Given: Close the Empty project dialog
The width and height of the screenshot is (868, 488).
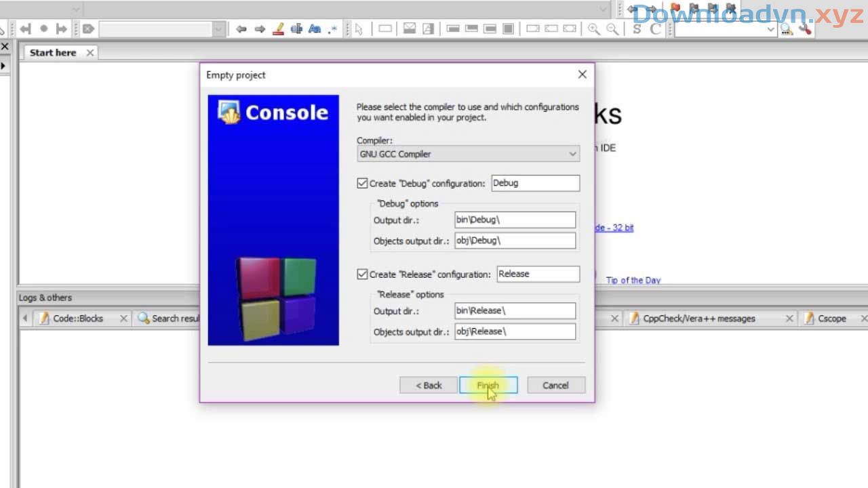Looking at the screenshot, I should tap(582, 75).
